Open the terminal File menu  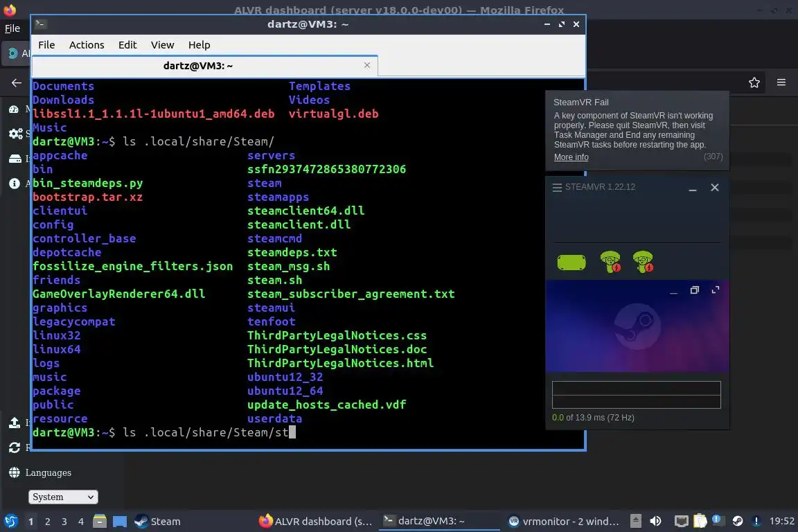point(46,45)
